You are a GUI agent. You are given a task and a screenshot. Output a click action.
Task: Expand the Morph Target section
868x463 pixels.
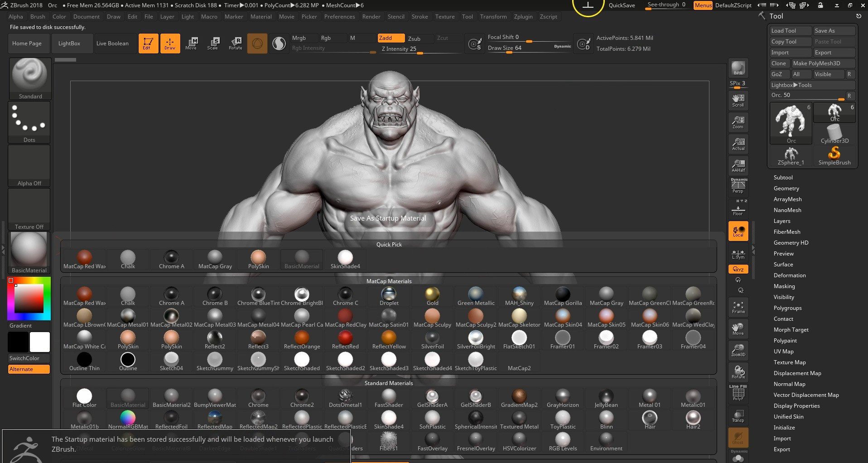pyautogui.click(x=791, y=330)
